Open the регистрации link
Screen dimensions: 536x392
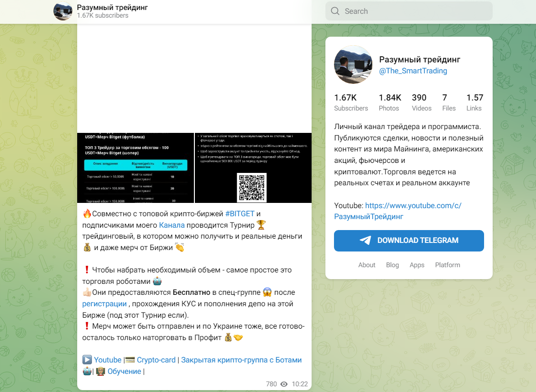(x=104, y=304)
